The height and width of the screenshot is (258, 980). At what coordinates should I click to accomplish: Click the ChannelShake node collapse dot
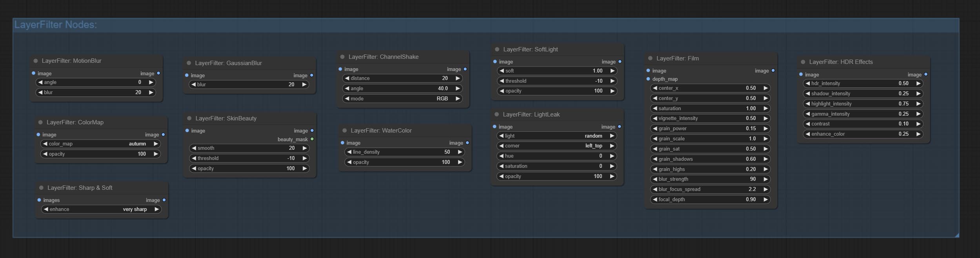pos(342,57)
